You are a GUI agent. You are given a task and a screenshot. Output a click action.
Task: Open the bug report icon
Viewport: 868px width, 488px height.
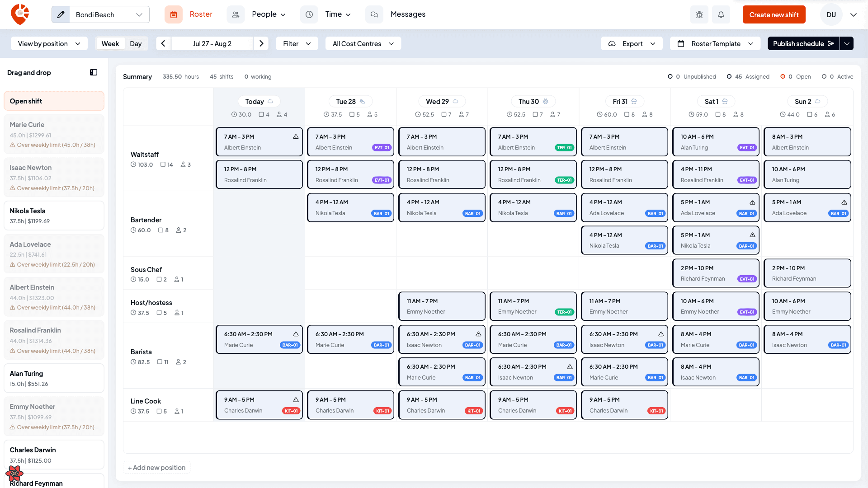[699, 14]
